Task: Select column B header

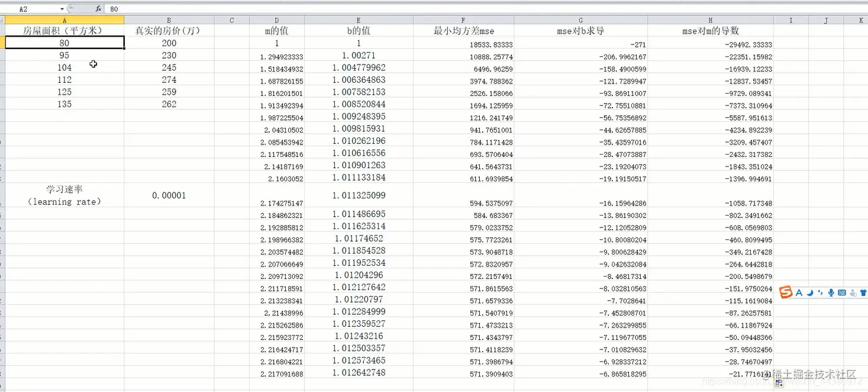Action: pyautogui.click(x=169, y=20)
